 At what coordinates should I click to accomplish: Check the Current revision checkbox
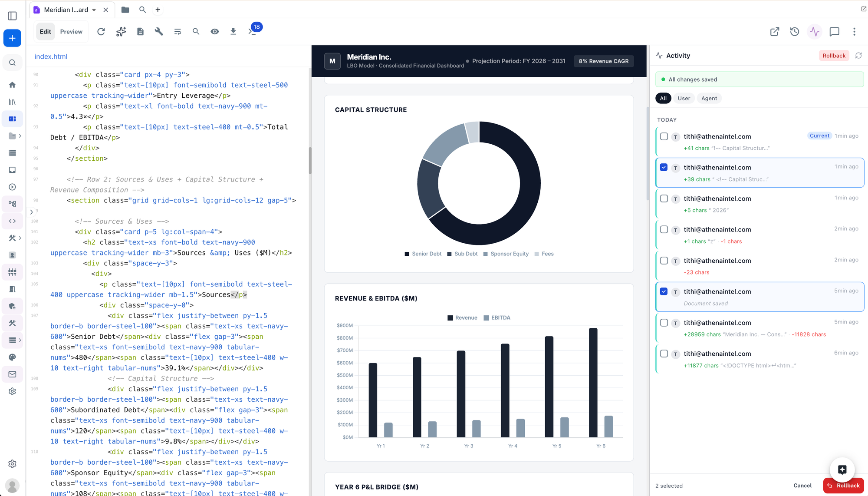coord(664,136)
